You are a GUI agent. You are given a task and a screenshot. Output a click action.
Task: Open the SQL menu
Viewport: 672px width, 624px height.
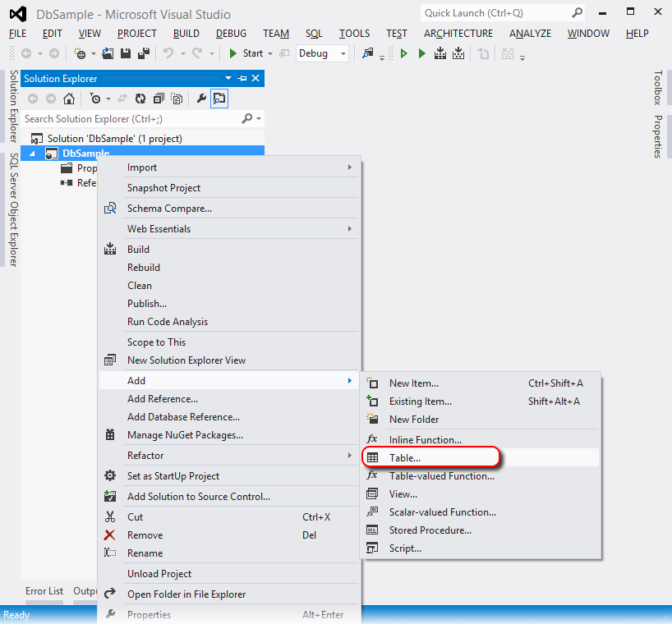(314, 34)
